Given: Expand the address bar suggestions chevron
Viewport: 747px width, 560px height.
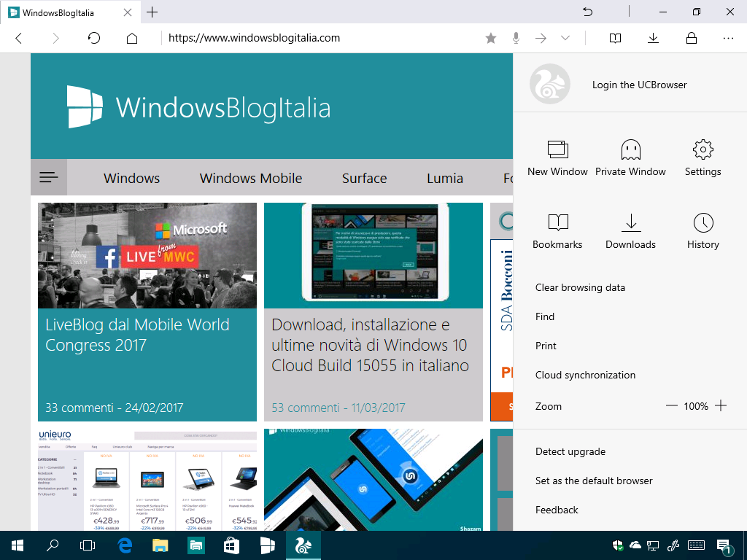Looking at the screenshot, I should [x=565, y=38].
